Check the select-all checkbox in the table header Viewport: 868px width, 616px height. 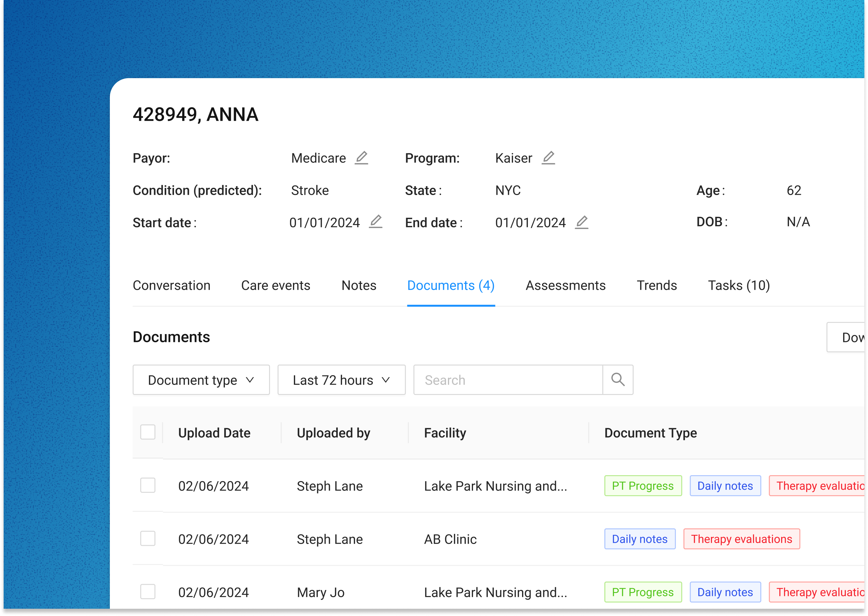[148, 432]
